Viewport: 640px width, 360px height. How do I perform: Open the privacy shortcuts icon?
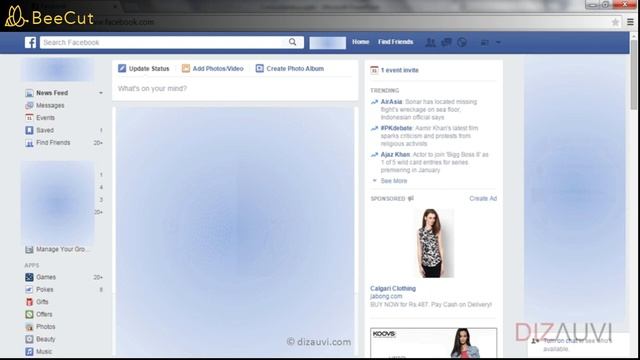click(484, 42)
